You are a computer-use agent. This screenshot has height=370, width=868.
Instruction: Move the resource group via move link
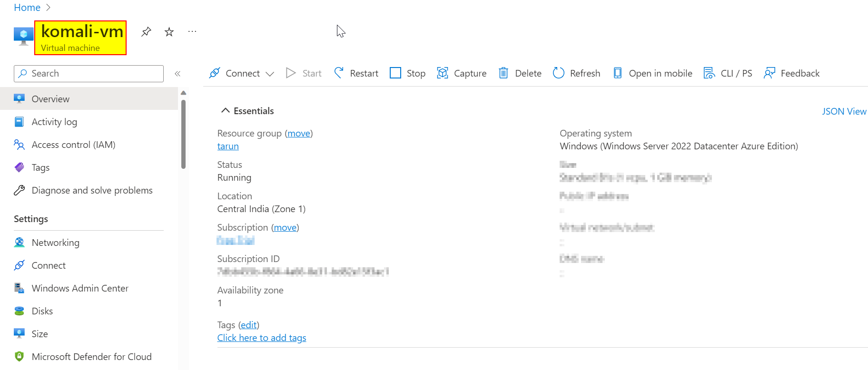tap(299, 134)
